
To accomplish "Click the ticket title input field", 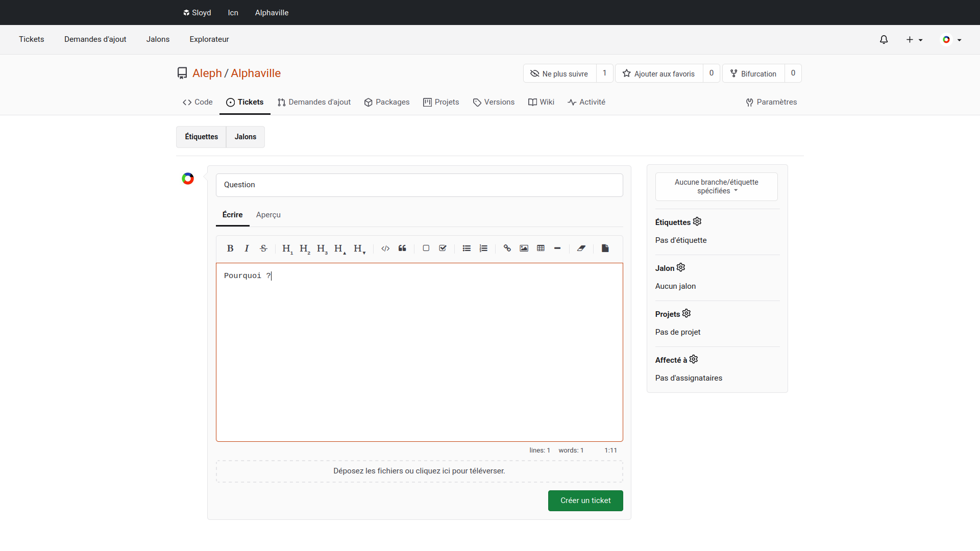I will coord(419,185).
